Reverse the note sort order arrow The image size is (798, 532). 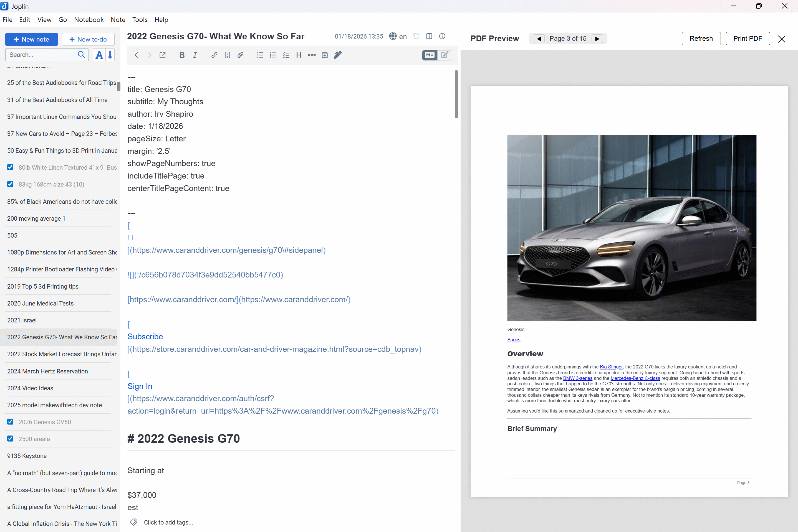click(x=110, y=55)
